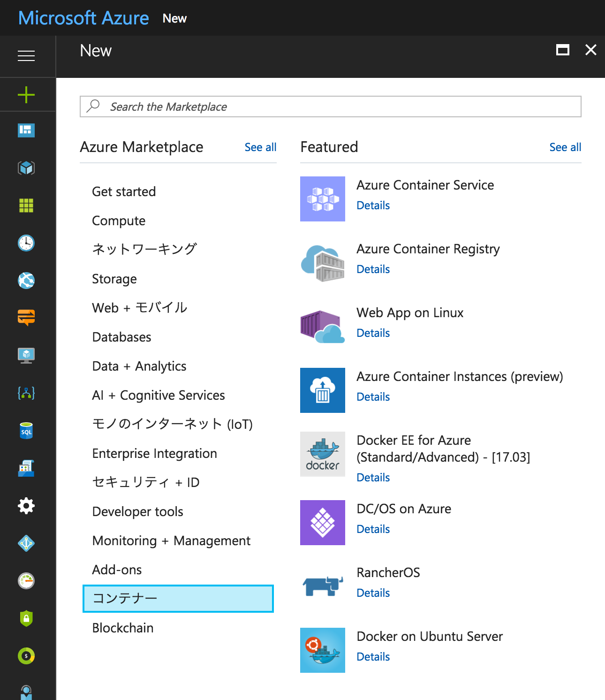Maximize the New blade
The image size is (605, 700).
tap(563, 50)
